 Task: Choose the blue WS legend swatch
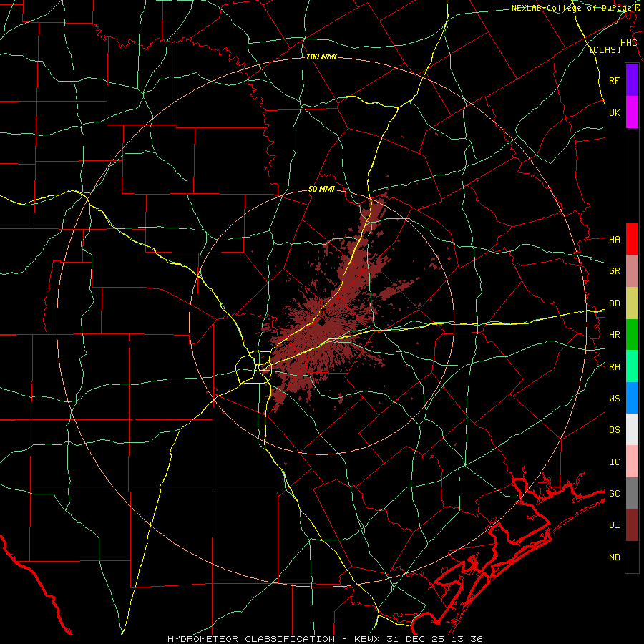[x=632, y=398]
